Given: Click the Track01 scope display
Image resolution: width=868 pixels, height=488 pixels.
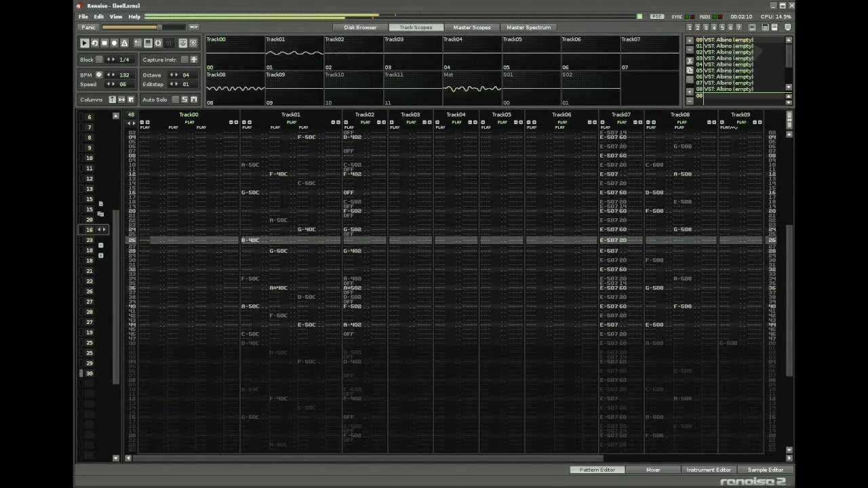Looking at the screenshot, I should pos(294,53).
